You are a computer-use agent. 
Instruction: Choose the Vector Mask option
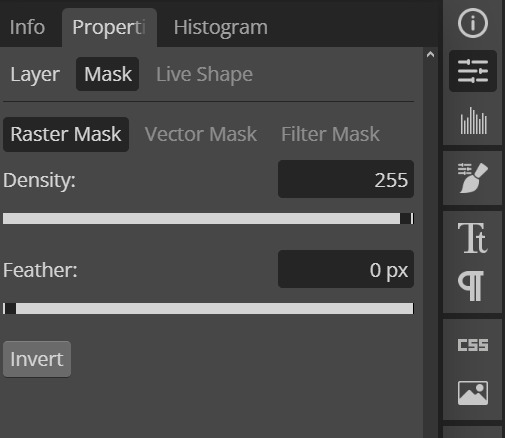(201, 134)
